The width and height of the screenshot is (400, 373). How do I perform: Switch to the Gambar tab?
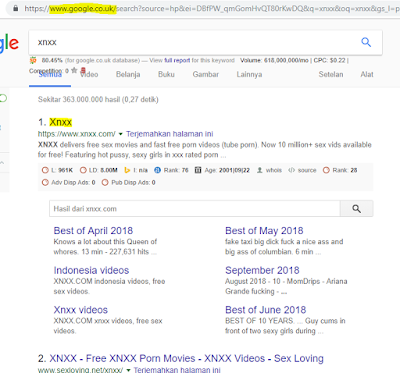pos(206,74)
